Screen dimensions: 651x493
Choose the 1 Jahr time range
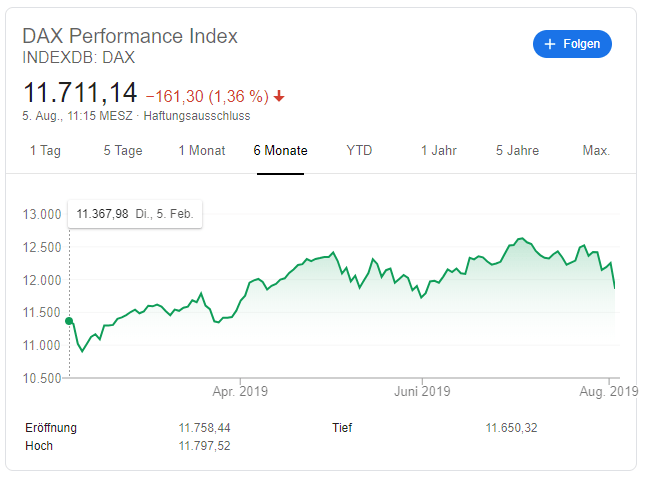(439, 151)
